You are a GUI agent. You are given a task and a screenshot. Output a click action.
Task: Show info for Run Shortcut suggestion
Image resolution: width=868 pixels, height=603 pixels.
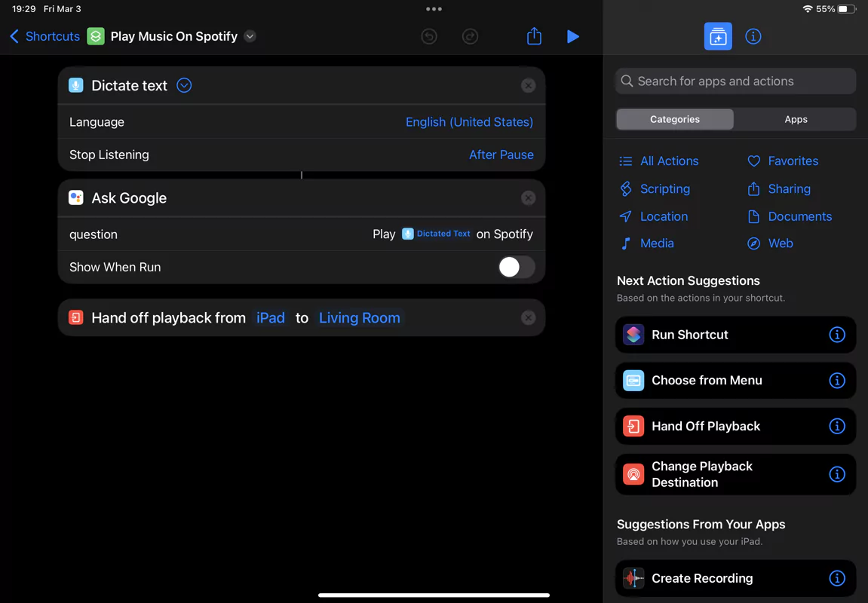(x=836, y=335)
